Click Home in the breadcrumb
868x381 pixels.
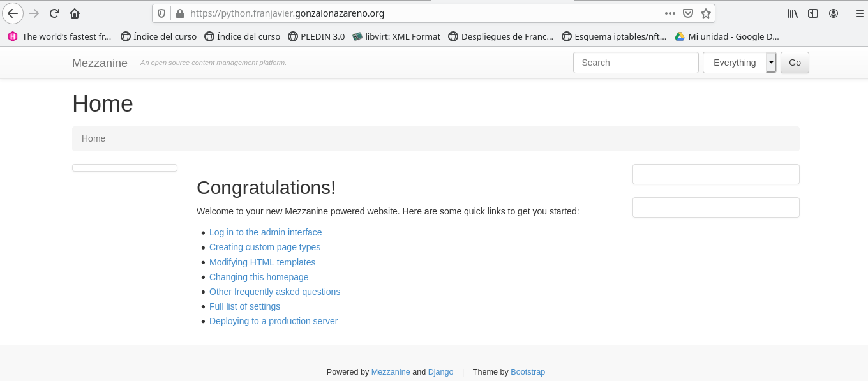click(x=93, y=138)
